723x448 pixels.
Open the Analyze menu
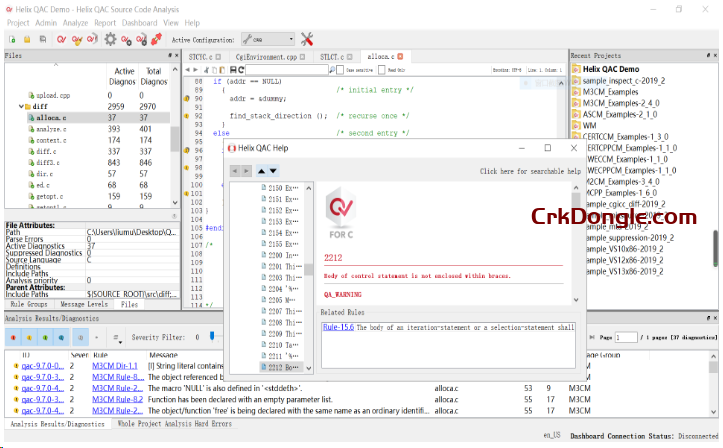coord(74,22)
